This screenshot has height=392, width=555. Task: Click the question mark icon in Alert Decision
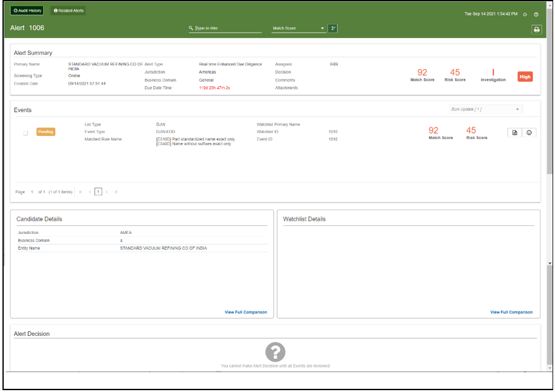[x=275, y=352]
